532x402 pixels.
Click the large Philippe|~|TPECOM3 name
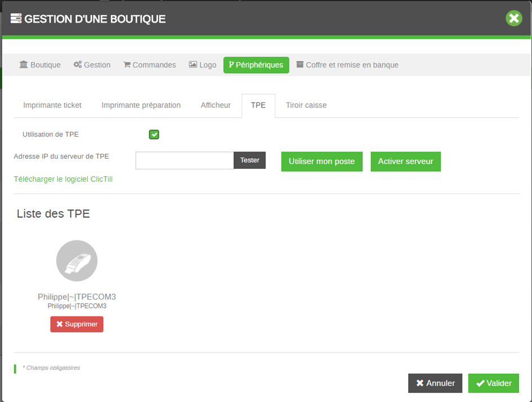[x=77, y=297]
